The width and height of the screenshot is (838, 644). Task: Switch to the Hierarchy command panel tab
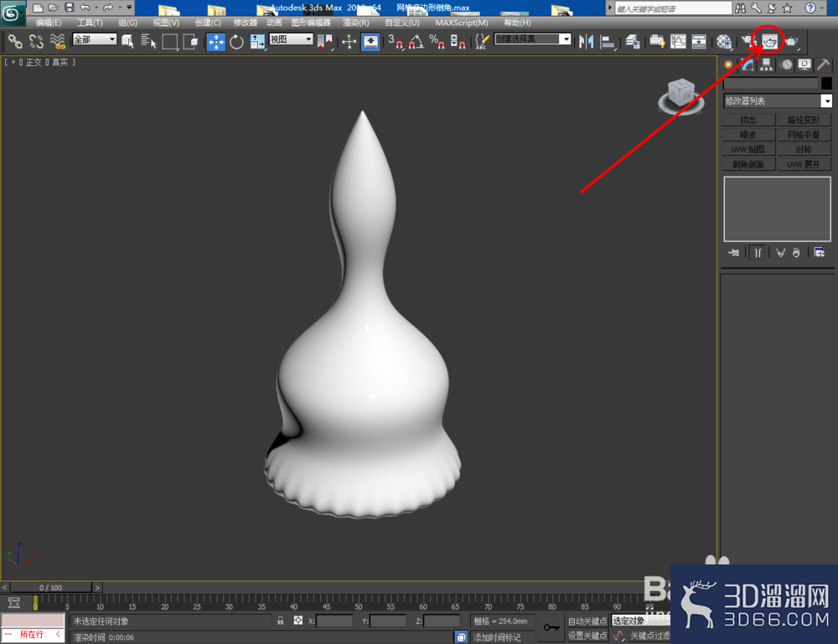[x=767, y=65]
